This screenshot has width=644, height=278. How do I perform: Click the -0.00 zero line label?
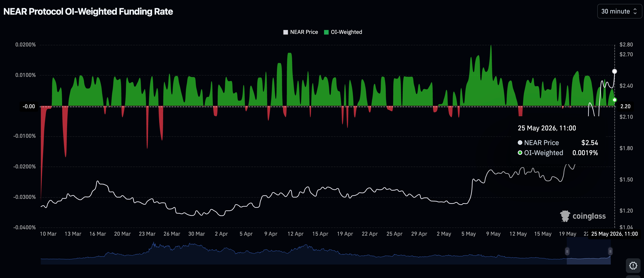[x=29, y=106]
